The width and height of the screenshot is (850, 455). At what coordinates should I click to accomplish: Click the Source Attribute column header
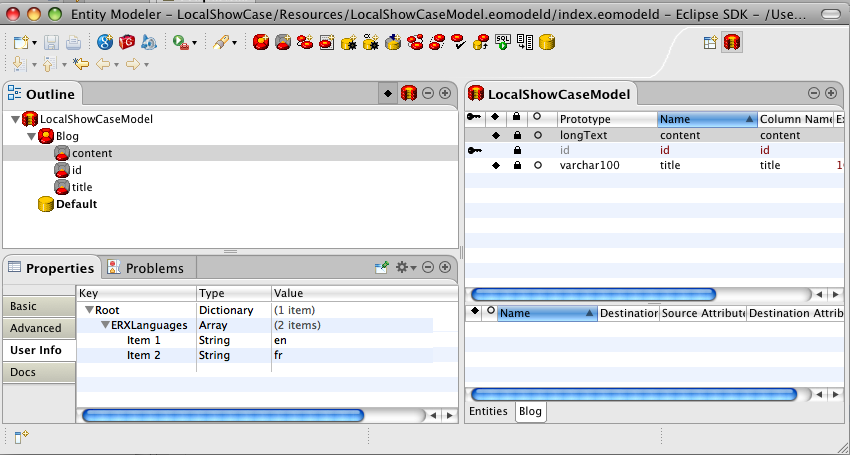tap(703, 313)
